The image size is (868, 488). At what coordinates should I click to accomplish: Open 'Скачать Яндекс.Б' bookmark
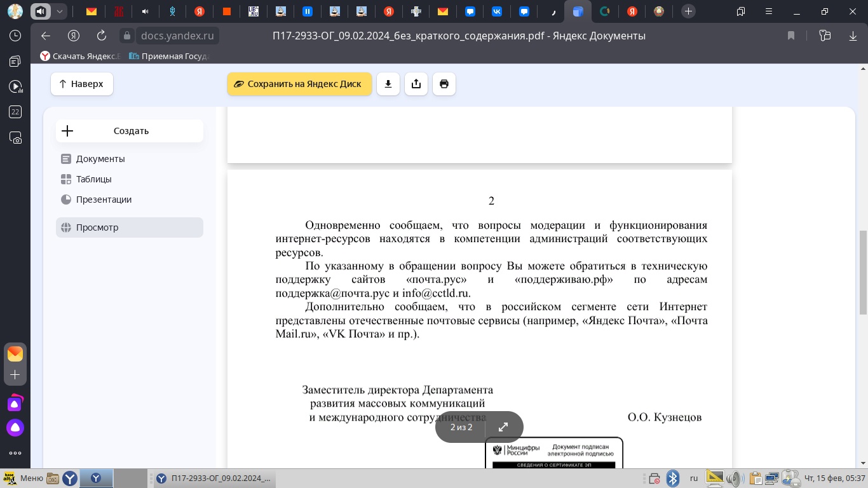[81, 56]
